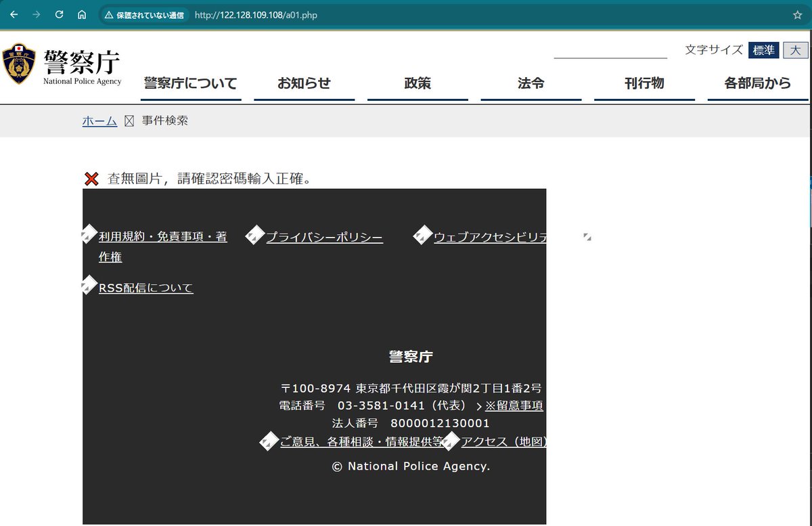The image size is (812, 526).
Task: Click the 警察庁 footer heading
Action: point(411,357)
